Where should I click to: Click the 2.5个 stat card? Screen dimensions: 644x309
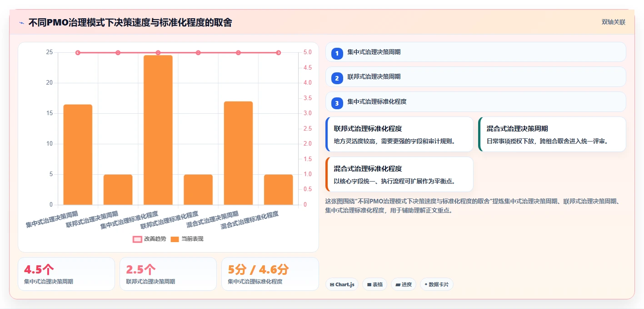168,274
